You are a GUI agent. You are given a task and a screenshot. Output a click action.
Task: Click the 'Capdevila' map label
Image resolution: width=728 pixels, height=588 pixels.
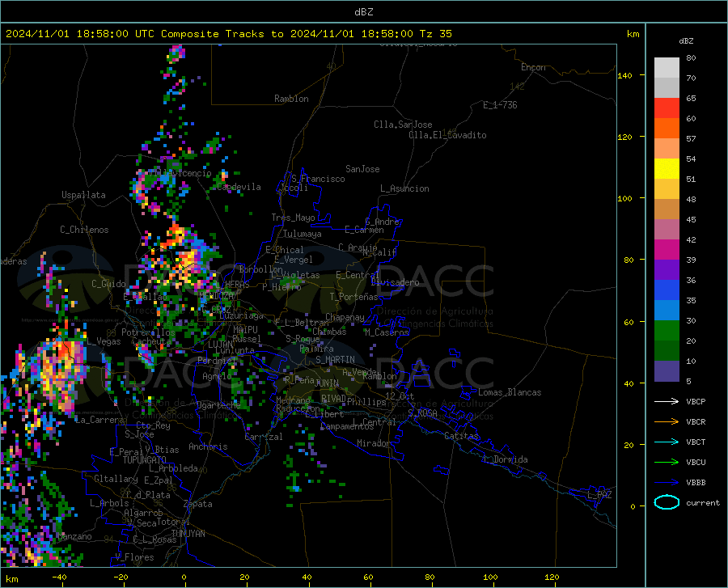[x=239, y=187]
